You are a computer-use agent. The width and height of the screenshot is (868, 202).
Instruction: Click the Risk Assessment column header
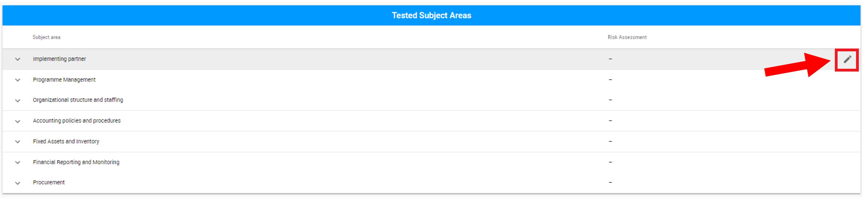627,37
